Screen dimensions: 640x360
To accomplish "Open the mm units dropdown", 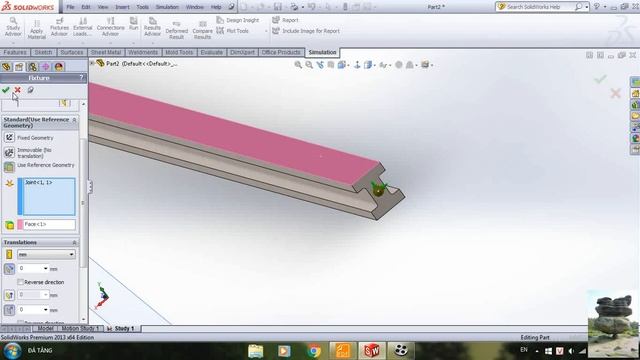I will pyautogui.click(x=46, y=254).
